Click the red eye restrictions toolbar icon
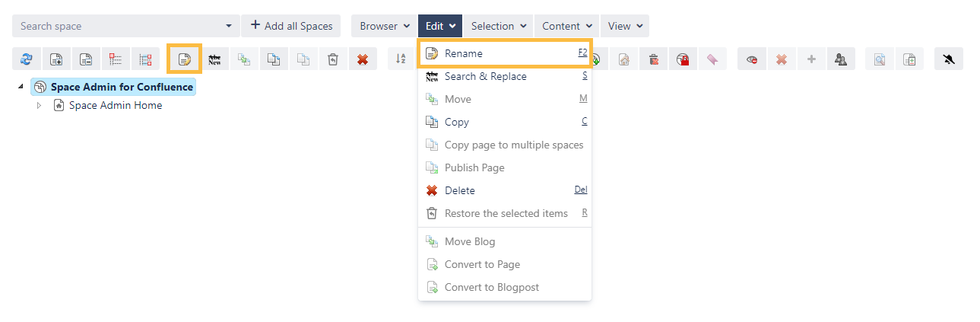980x322 pixels. coord(752,59)
